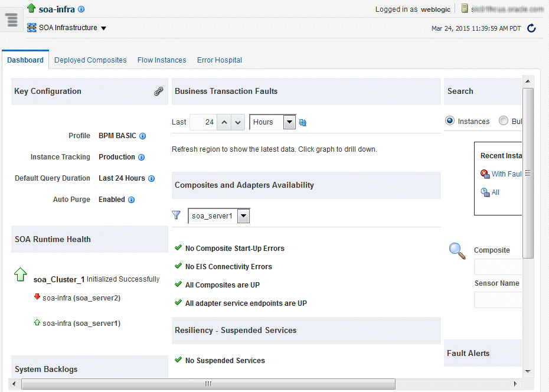Show info for Last 24 Hours duration
The width and height of the screenshot is (549, 392).
click(x=151, y=179)
